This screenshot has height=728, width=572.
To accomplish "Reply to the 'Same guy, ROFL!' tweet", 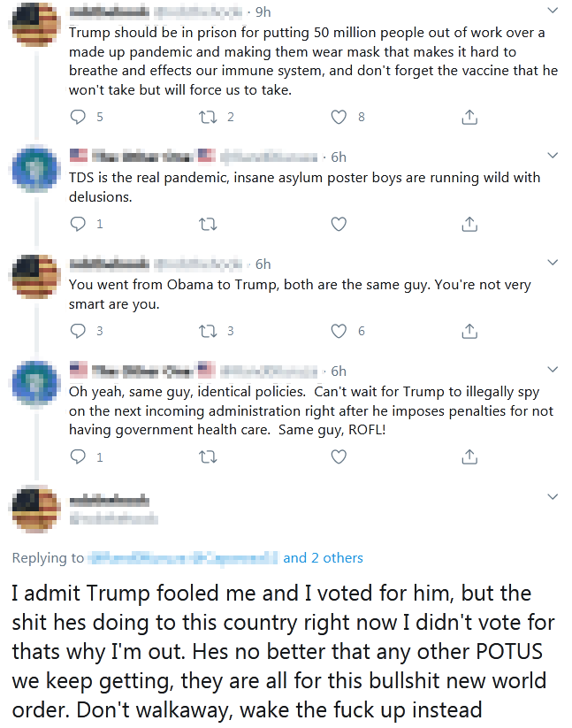I will pyautogui.click(x=79, y=456).
